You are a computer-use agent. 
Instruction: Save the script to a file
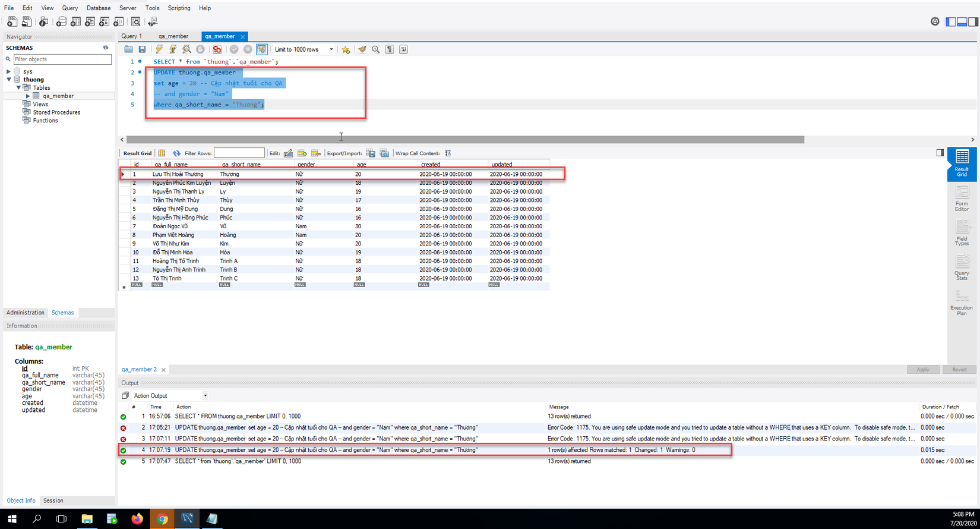click(x=142, y=49)
